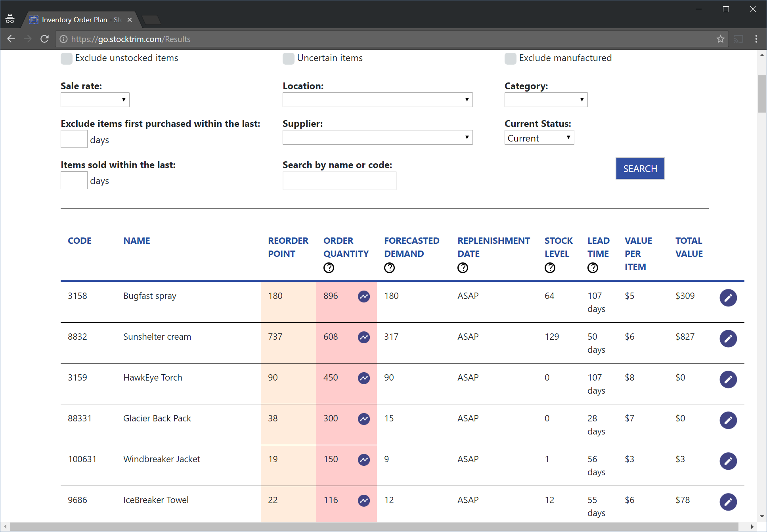
Task: Open the trend graph for HawkEye Torch
Action: click(363, 378)
